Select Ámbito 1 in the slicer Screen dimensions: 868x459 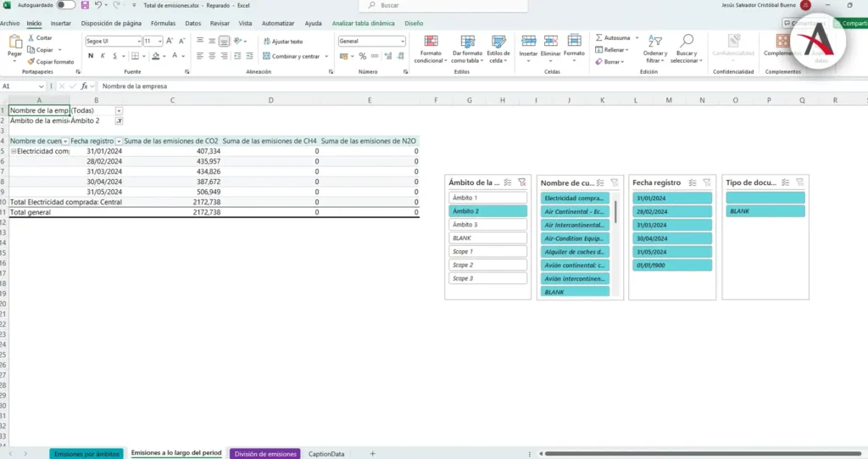click(x=487, y=198)
